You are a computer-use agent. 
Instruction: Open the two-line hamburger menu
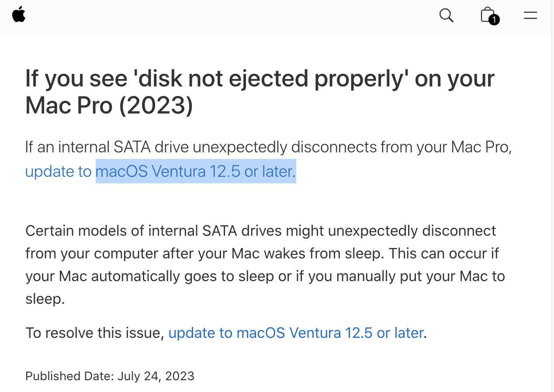tap(530, 16)
